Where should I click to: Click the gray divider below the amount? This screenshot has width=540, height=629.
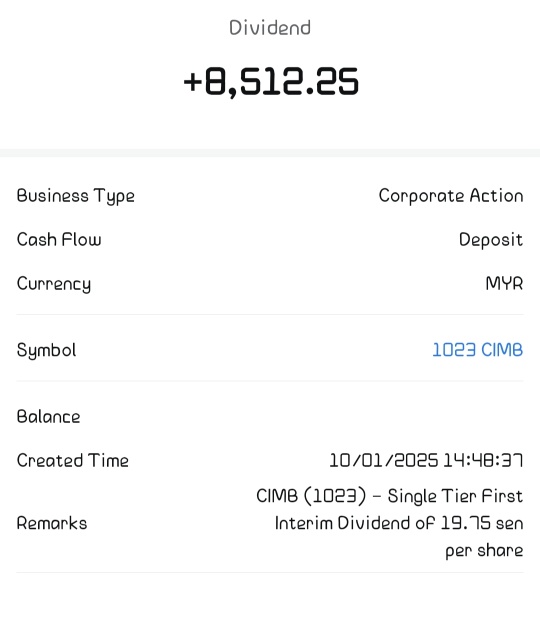point(270,153)
